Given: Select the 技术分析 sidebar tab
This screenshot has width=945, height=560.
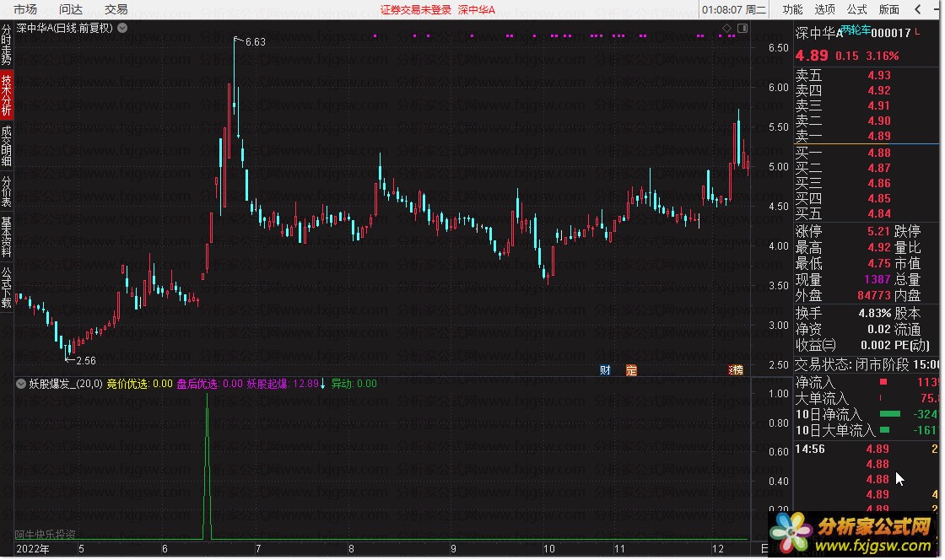Looking at the screenshot, I should pos(7,94).
